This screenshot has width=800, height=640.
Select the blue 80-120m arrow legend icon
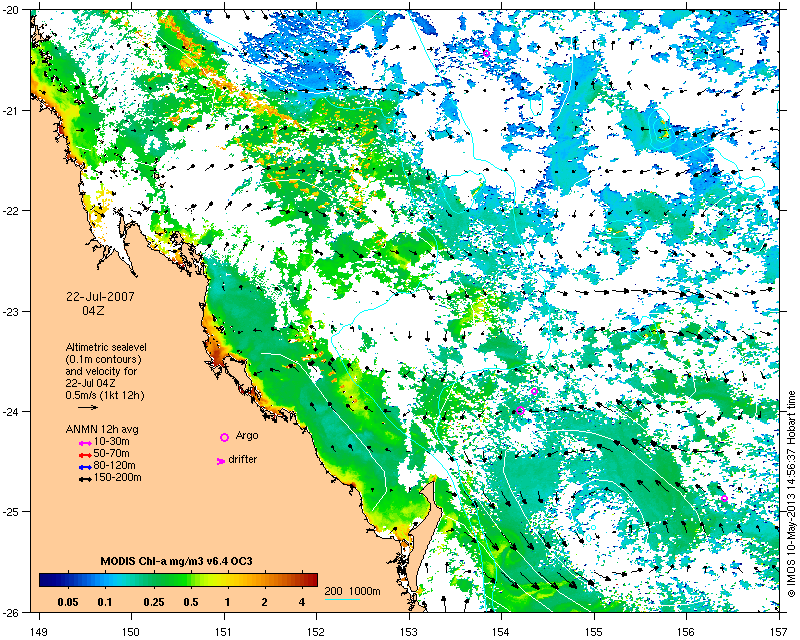(85, 467)
